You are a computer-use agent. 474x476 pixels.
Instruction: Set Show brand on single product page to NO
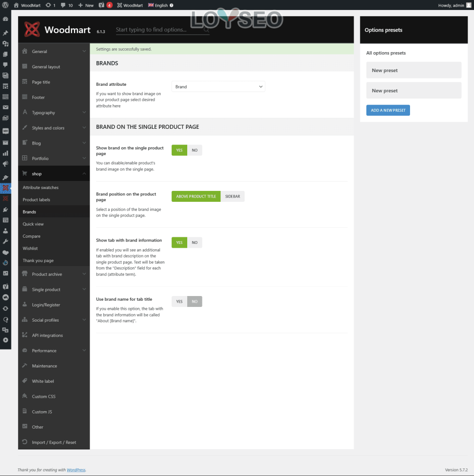tap(194, 150)
